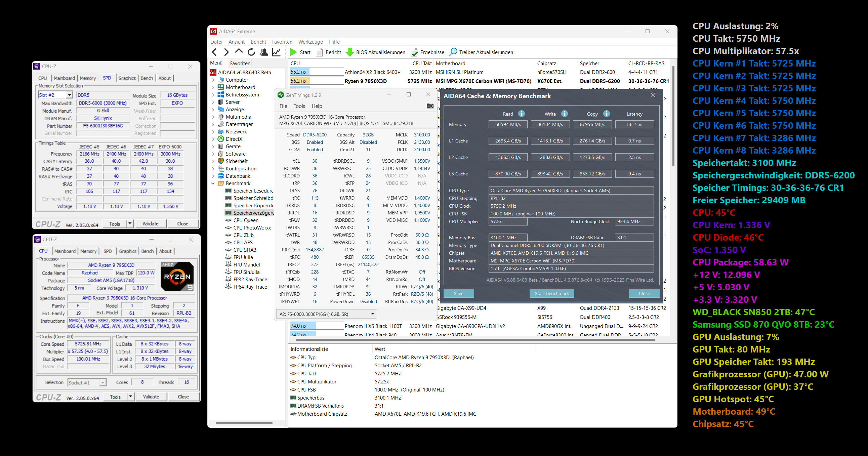Select the Sicherheit tree item

[237, 161]
